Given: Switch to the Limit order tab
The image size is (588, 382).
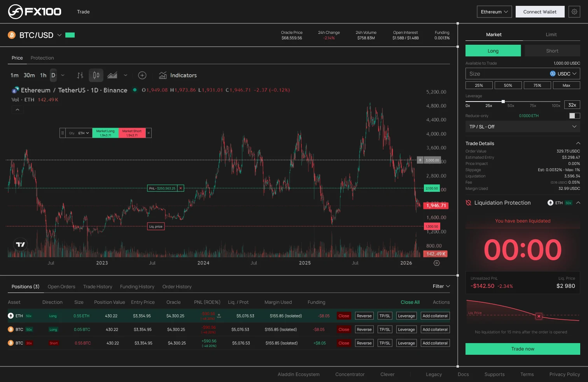Looking at the screenshot, I should [551, 35].
